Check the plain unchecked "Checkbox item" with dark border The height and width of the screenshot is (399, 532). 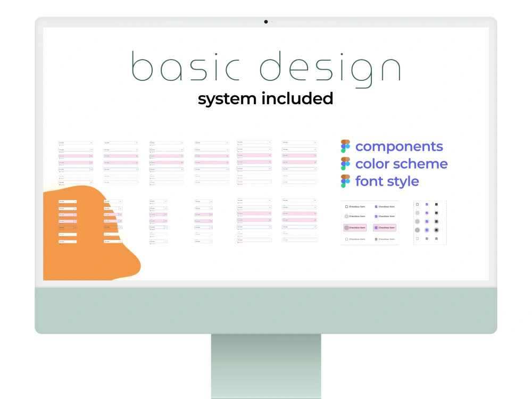(x=346, y=206)
